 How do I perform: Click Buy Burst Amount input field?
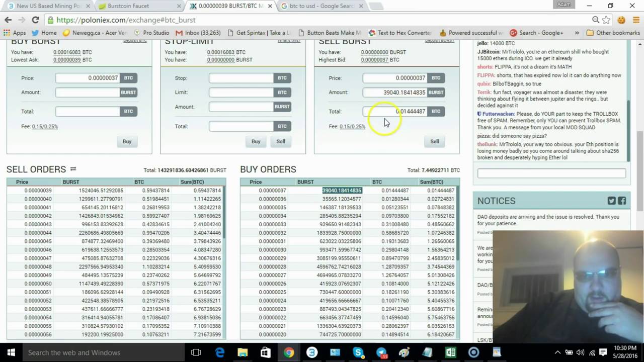click(x=88, y=93)
